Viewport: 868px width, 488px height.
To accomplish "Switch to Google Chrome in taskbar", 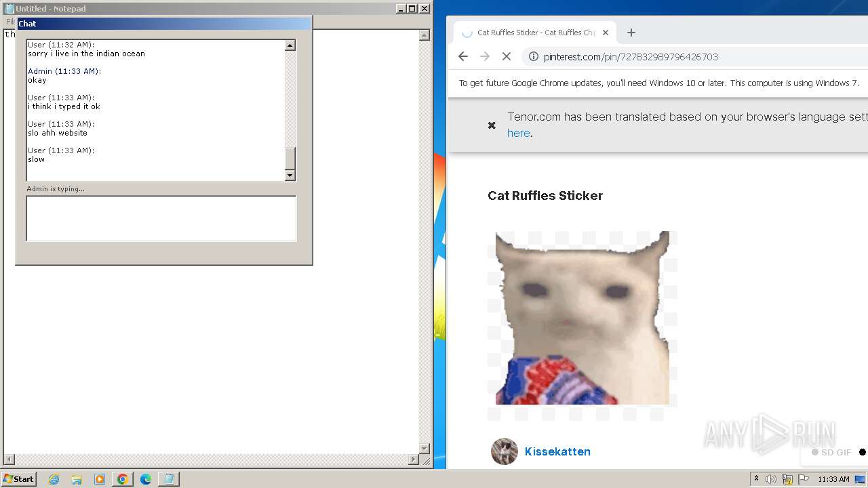I will (x=123, y=479).
